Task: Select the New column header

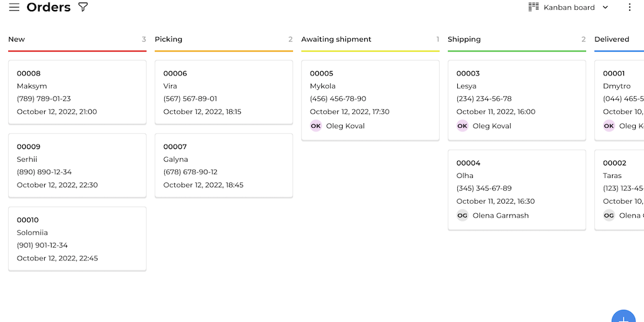Action: 17,39
